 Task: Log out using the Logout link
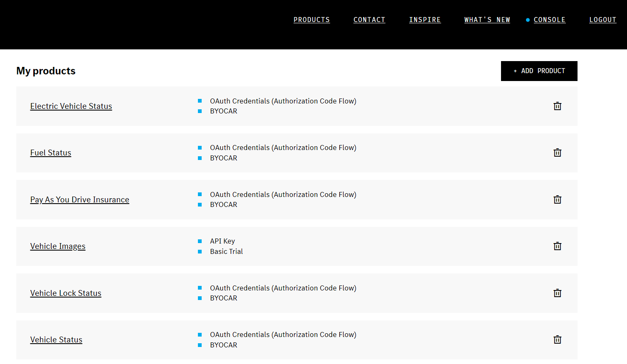click(602, 20)
